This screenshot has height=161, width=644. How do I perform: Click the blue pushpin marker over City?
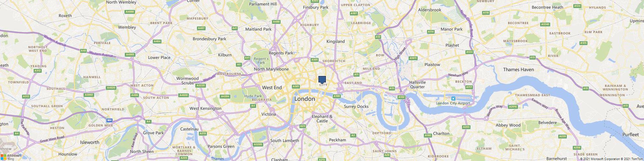[322, 80]
